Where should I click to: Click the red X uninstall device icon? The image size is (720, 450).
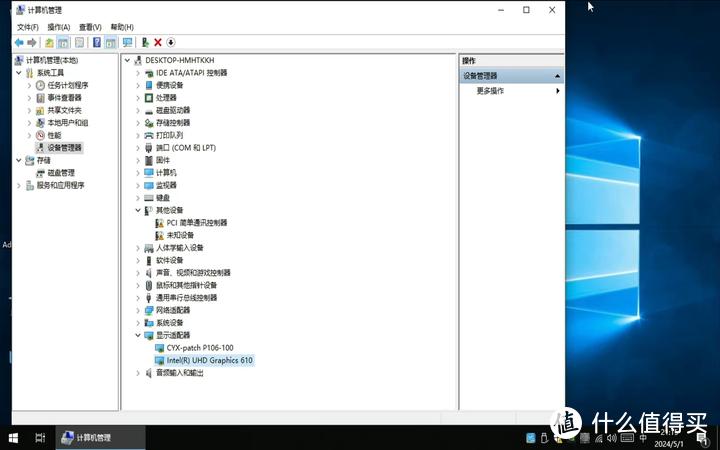(158, 43)
